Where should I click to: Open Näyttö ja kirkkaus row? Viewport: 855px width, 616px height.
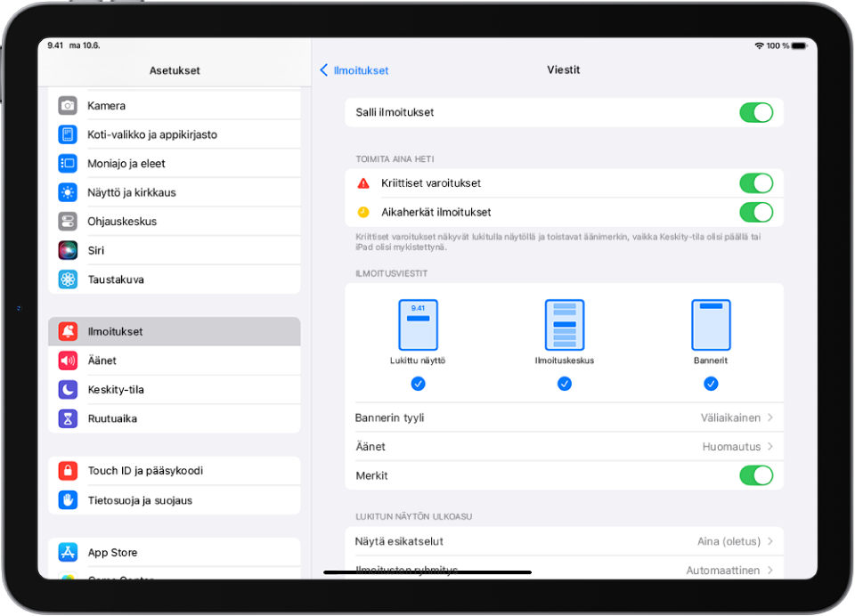(x=175, y=192)
